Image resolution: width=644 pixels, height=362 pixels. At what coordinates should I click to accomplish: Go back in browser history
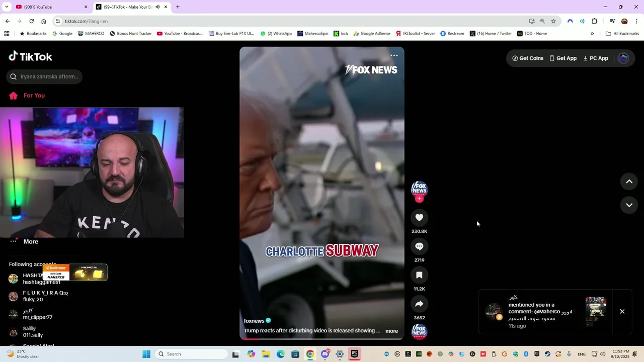tap(7, 21)
